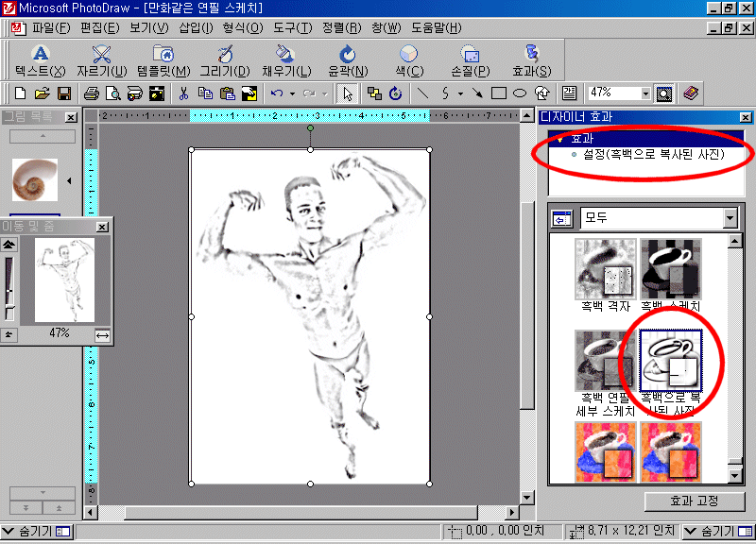756x544 pixels.
Task: Open the 텍스트(X) text tool
Action: tap(40, 60)
